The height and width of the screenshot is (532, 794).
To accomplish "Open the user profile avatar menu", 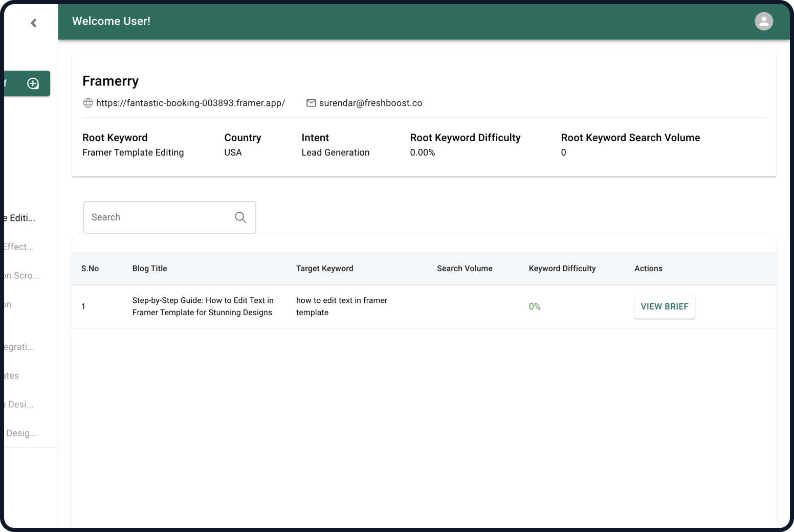I will pos(763,21).
